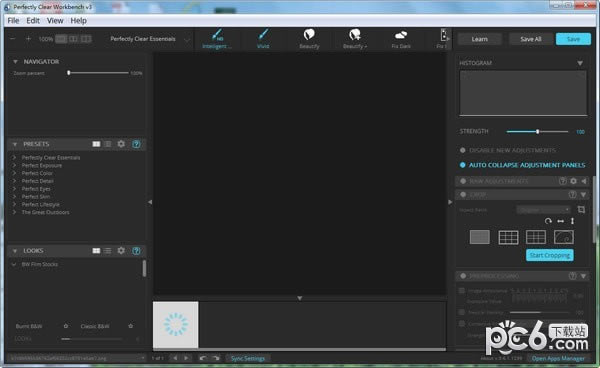This screenshot has width=600, height=368.
Task: Click the redo arrow in bottom bar
Action: click(216, 358)
